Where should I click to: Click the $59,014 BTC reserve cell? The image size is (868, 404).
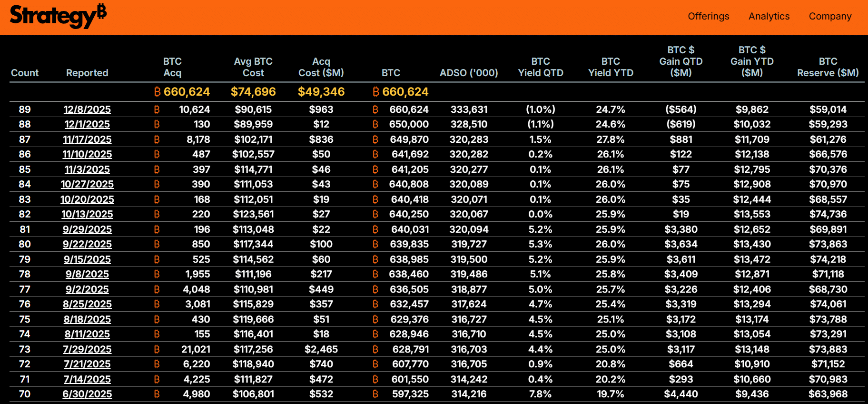(828, 109)
